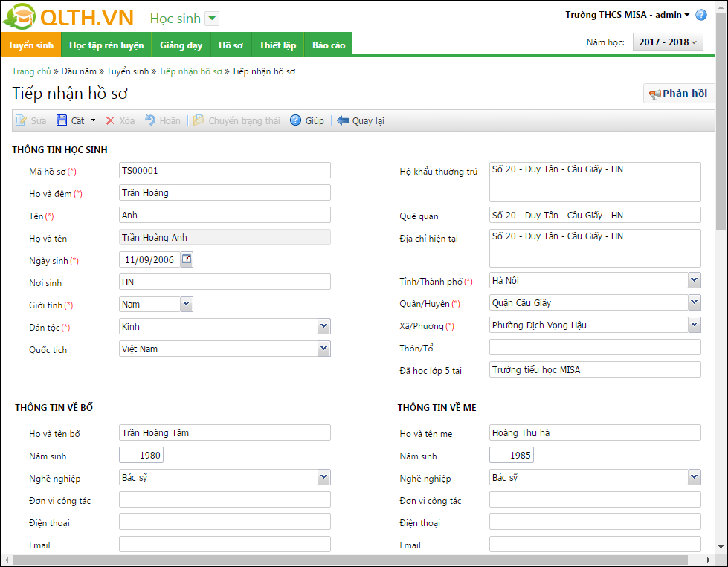The image size is (728, 567).
Task: Click the Đầu năm breadcrumb
Action: pos(79,71)
